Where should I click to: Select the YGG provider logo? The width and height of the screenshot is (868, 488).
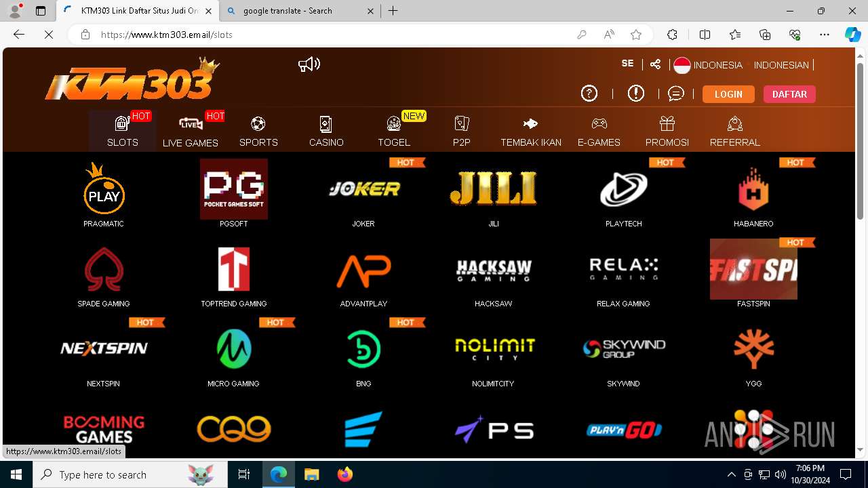[753, 349]
